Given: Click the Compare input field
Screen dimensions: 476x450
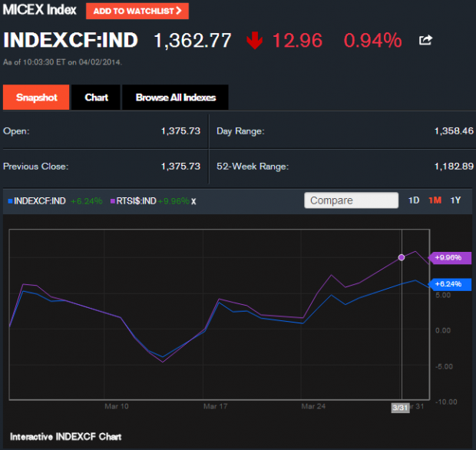Looking at the screenshot, I should (x=352, y=200).
